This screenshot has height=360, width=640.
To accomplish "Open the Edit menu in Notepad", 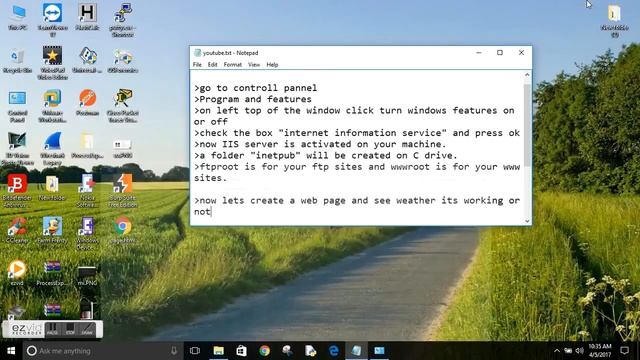I will 212,64.
